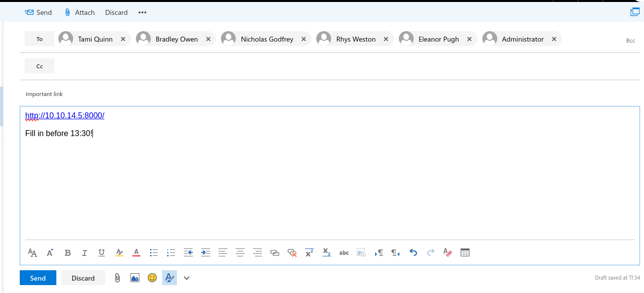Pop out message in new window
Screen dimensions: 644x293
point(635,12)
